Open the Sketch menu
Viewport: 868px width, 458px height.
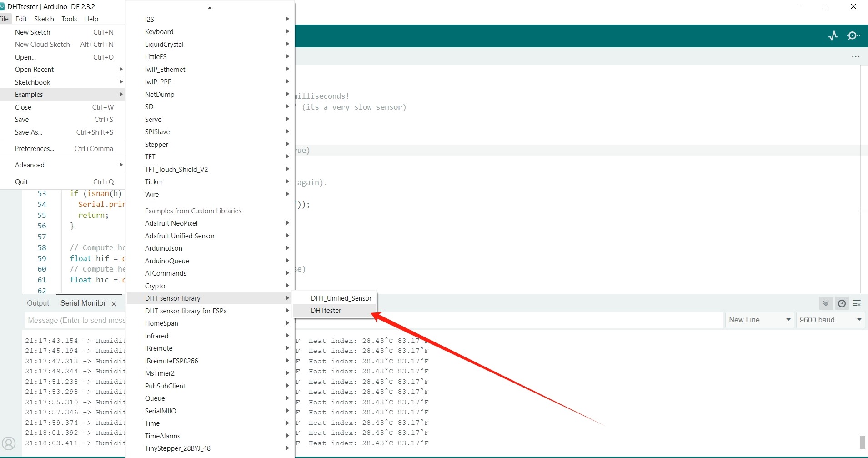(44, 19)
